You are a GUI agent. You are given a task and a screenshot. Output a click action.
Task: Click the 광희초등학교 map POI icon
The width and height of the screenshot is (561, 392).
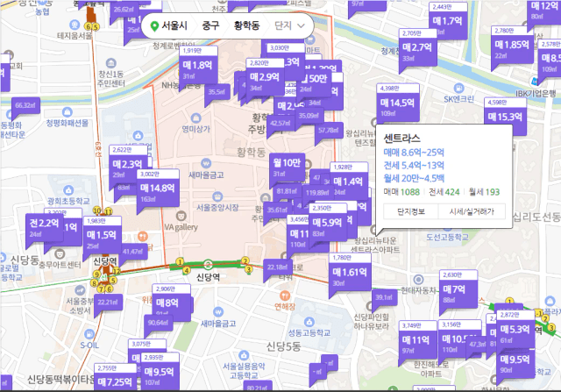click(68, 190)
